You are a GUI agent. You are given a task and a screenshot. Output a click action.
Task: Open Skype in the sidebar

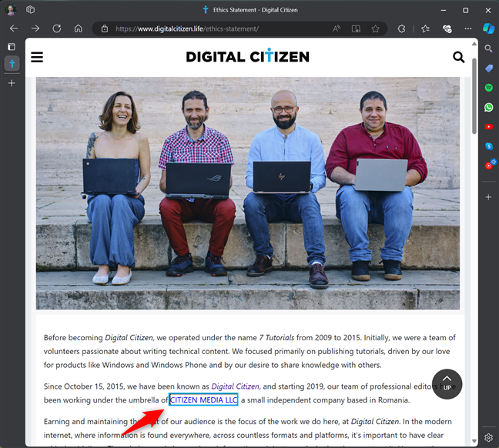pyautogui.click(x=489, y=146)
